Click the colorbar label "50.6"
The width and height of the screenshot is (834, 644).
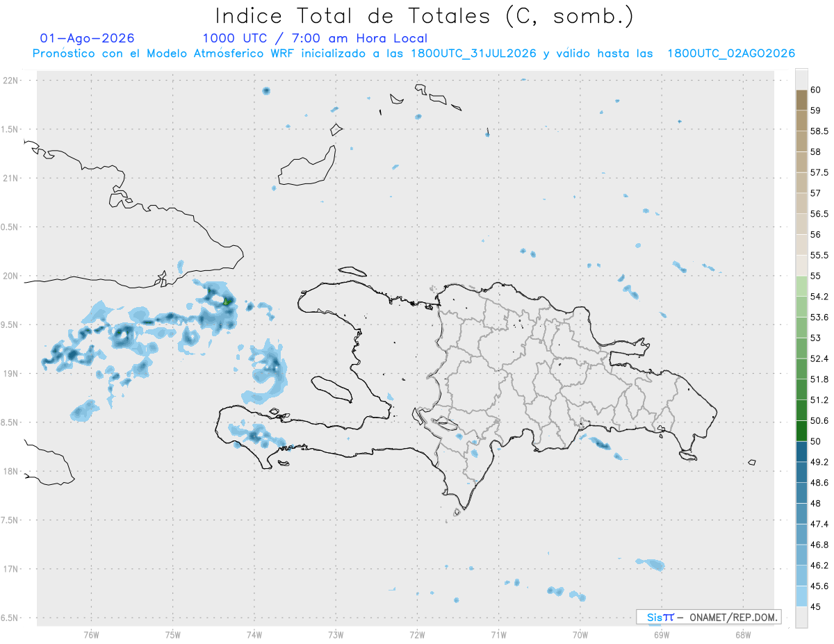[x=819, y=421]
